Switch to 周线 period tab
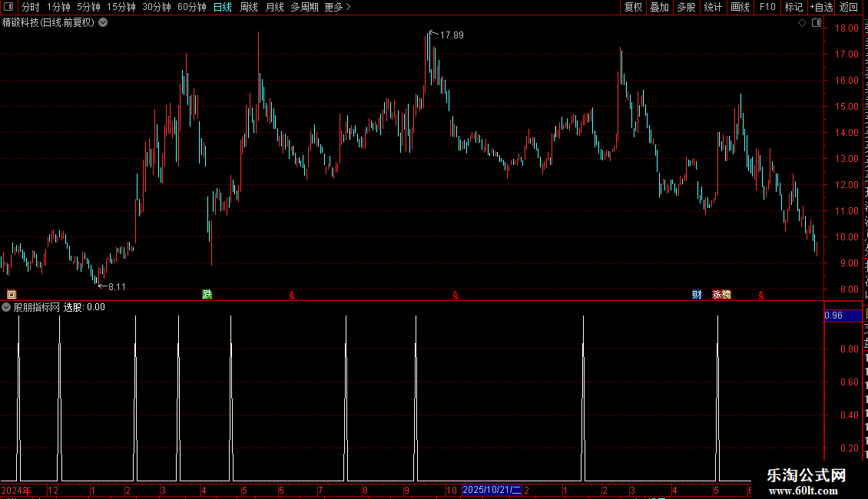Viewport: 868px width, 499px height. 249,7
